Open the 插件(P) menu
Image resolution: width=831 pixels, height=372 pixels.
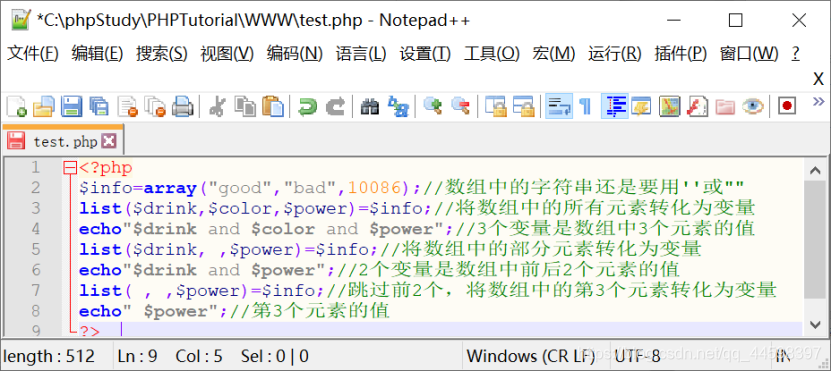[x=680, y=54]
